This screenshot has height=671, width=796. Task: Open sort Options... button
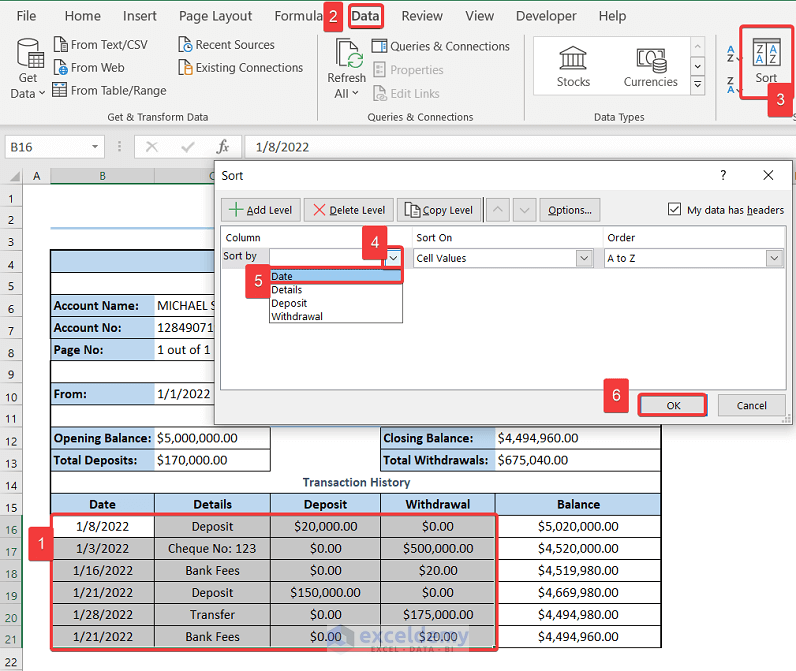click(570, 210)
